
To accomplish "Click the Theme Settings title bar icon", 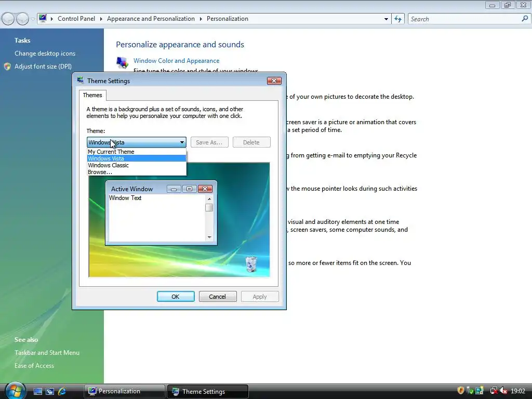I will point(81,81).
